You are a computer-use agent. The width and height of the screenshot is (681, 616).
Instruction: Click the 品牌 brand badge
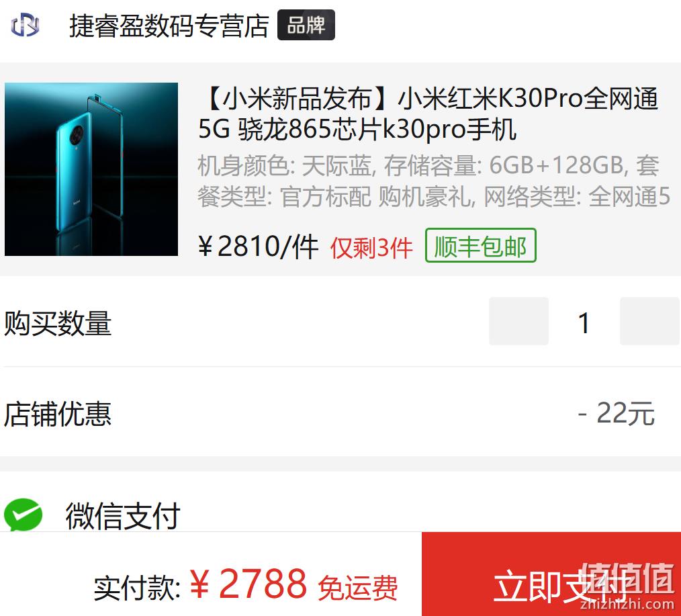point(306,25)
